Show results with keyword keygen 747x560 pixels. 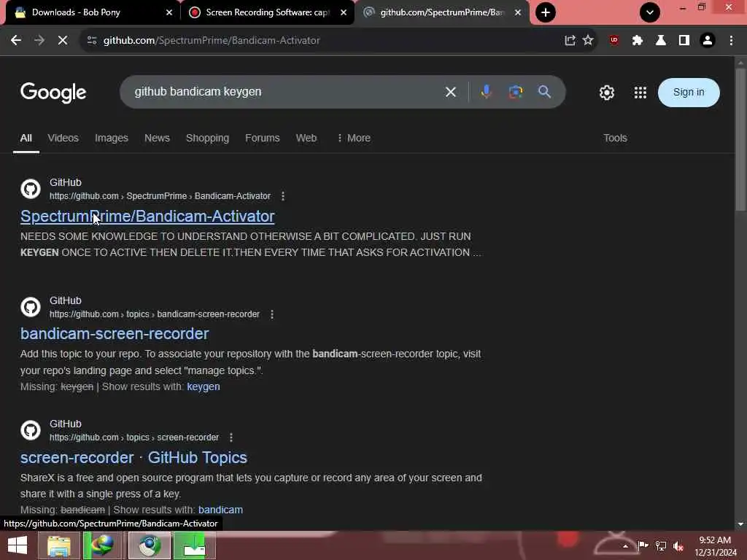click(204, 386)
